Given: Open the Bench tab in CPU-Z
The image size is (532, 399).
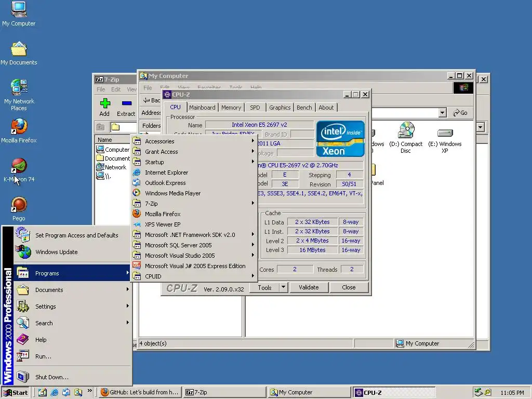Looking at the screenshot, I should click(304, 108).
